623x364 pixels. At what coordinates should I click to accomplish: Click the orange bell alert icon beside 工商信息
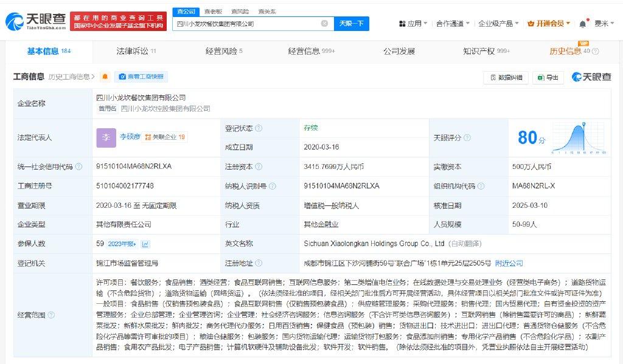click(105, 77)
